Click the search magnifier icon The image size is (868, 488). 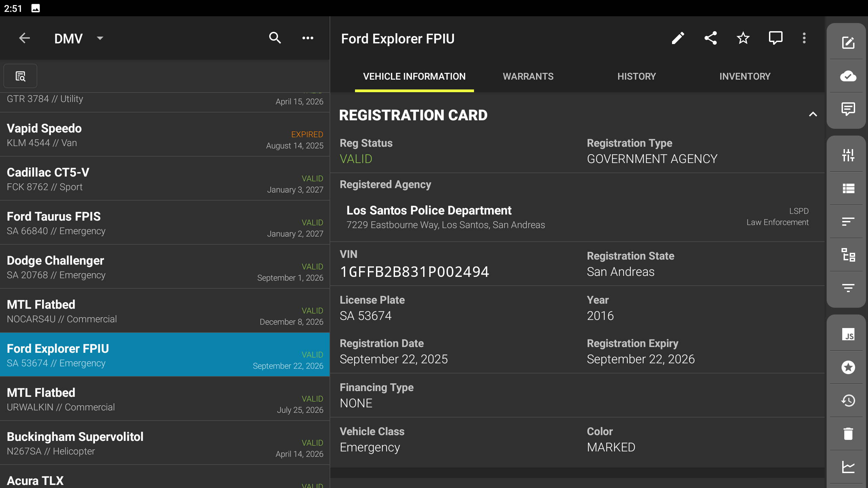pyautogui.click(x=275, y=38)
